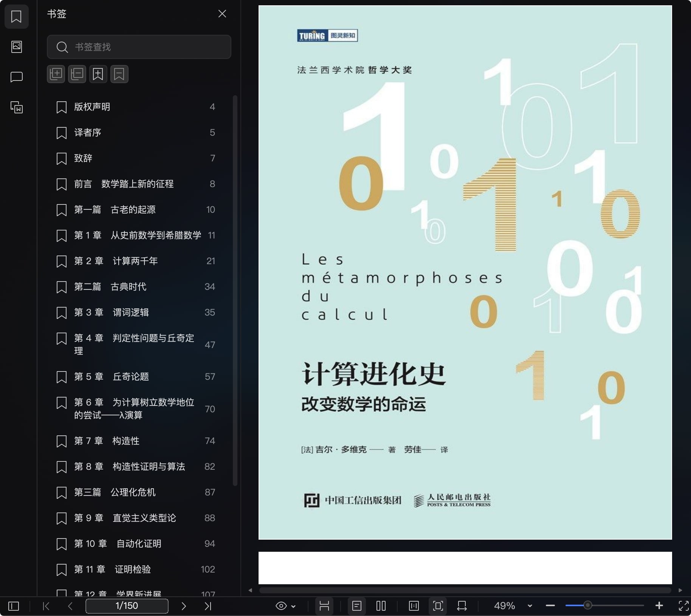Click bookmark icon beside 版权声明

pos(62,107)
